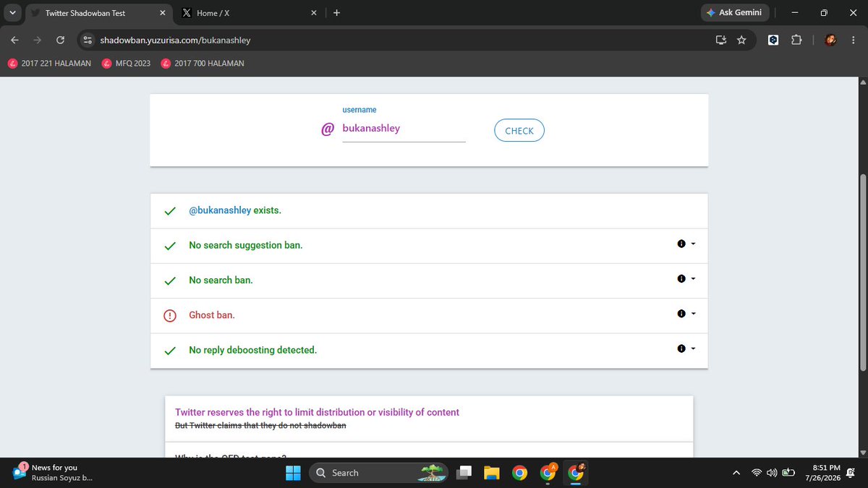868x488 pixels.
Task: Click info icon on reply deboosting row
Action: point(681,348)
